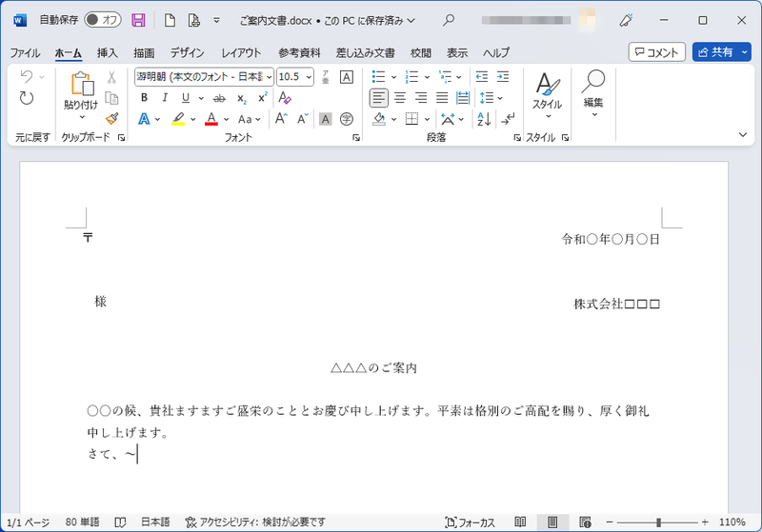Image resolution: width=762 pixels, height=532 pixels.
Task: Click the Undo arrow
Action: tap(27, 77)
